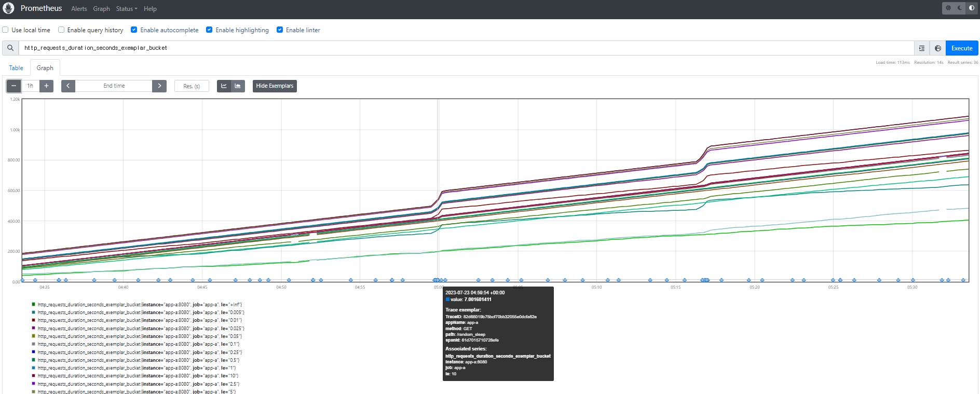Viewport: 980px width, 394px height.
Task: Show stacked area graph icon
Action: click(238, 86)
